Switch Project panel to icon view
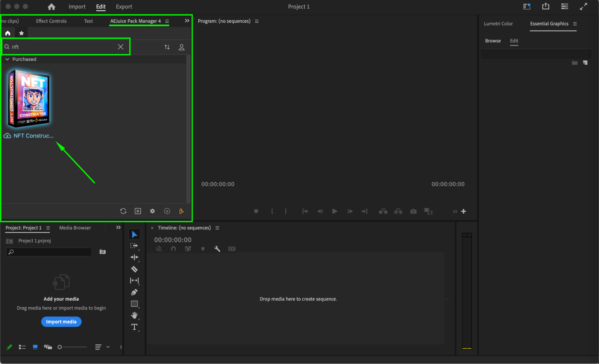The image size is (599, 364). click(x=35, y=347)
